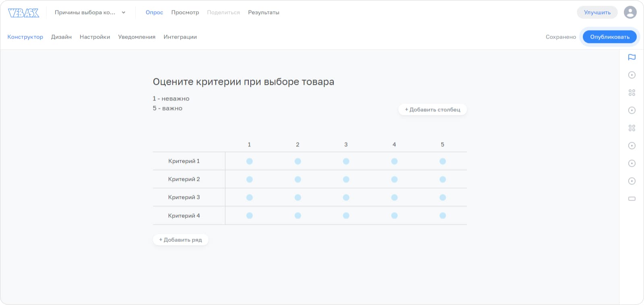
Task: Choose rating 4 for Критерий 3
Action: pyautogui.click(x=394, y=198)
